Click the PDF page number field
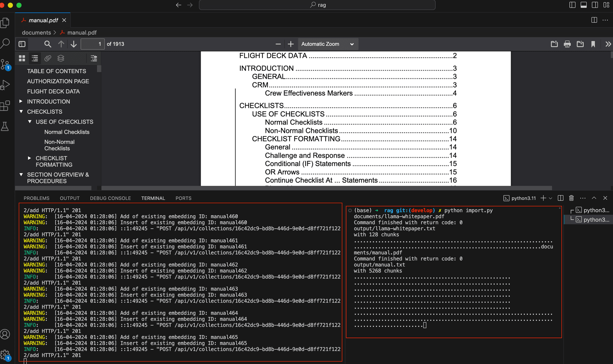Viewport: 613px width, 364px height. click(93, 44)
